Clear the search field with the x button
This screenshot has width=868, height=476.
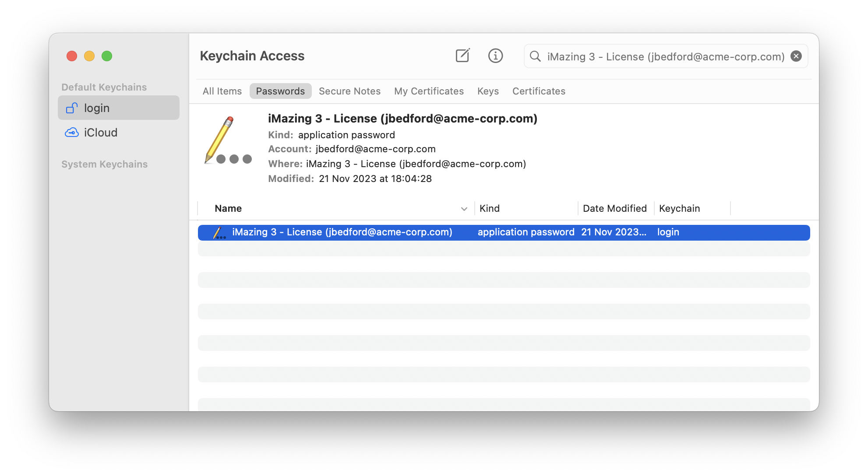796,56
